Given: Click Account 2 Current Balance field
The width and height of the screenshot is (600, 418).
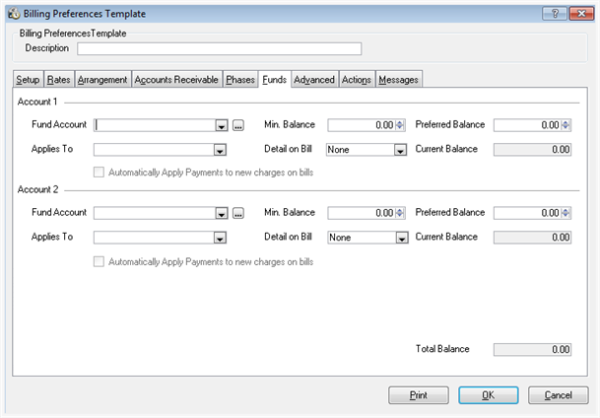Looking at the screenshot, I should tap(532, 238).
